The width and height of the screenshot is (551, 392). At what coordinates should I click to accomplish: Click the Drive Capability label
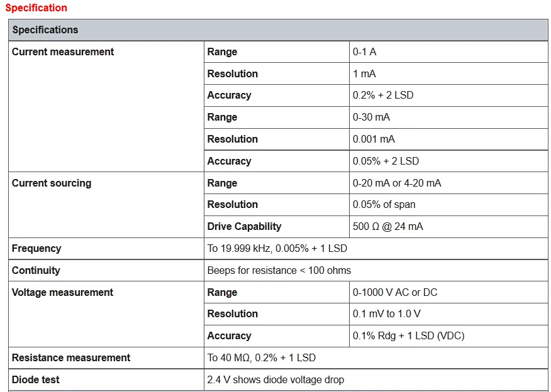click(244, 227)
